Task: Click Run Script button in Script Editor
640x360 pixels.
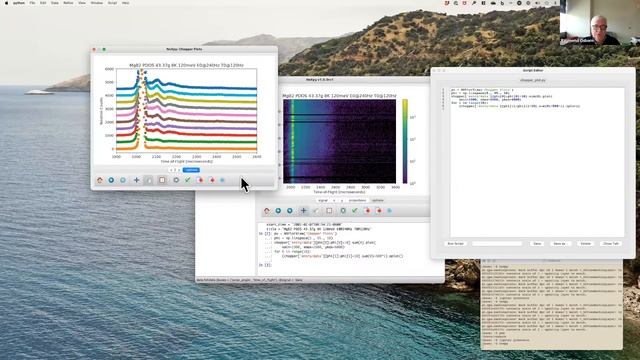Action: [456, 244]
